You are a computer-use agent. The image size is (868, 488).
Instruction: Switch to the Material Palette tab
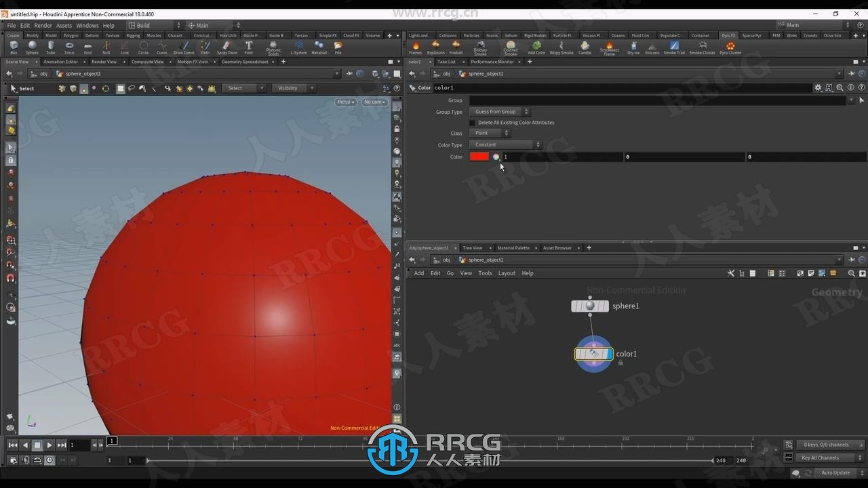point(513,247)
